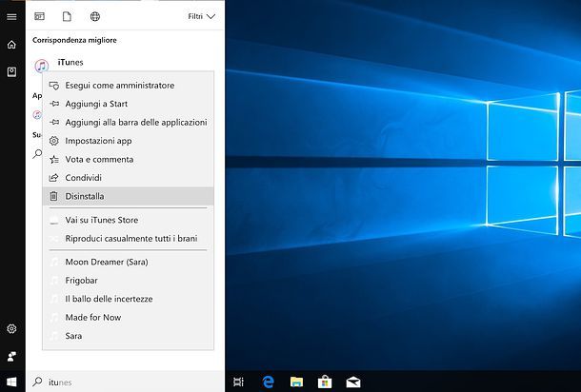Open Task View on the taskbar
Screen dimensions: 581x392
[x=239, y=382]
